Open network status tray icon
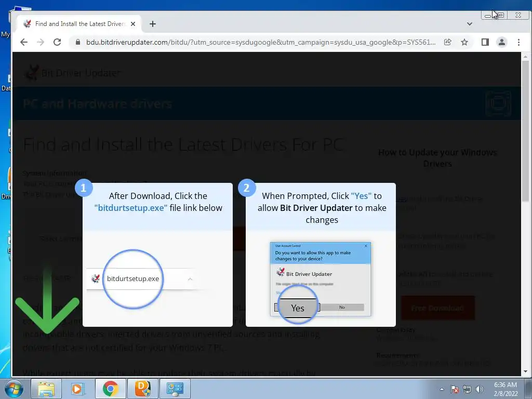This screenshot has height=399, width=532. [x=467, y=389]
